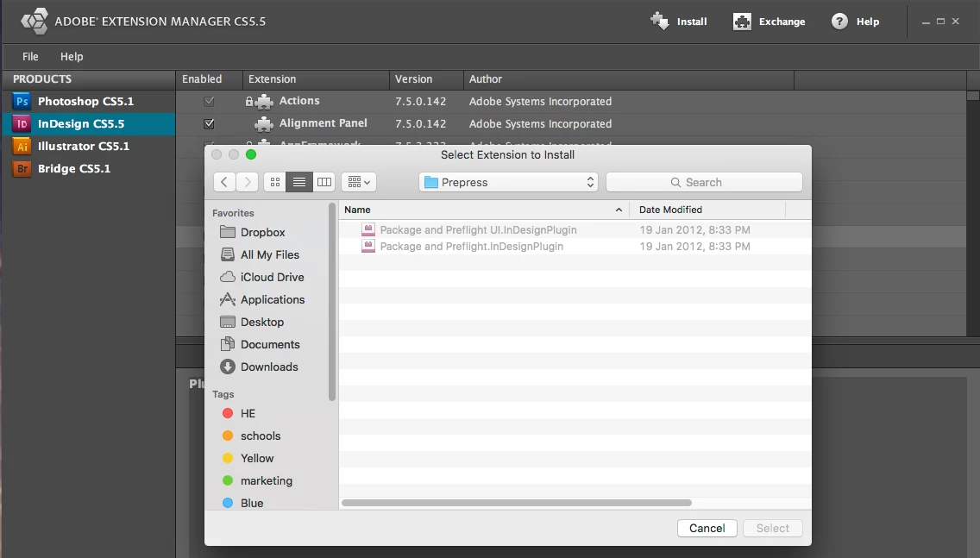980x558 pixels.
Task: Go back in the file dialog
Action: point(224,182)
